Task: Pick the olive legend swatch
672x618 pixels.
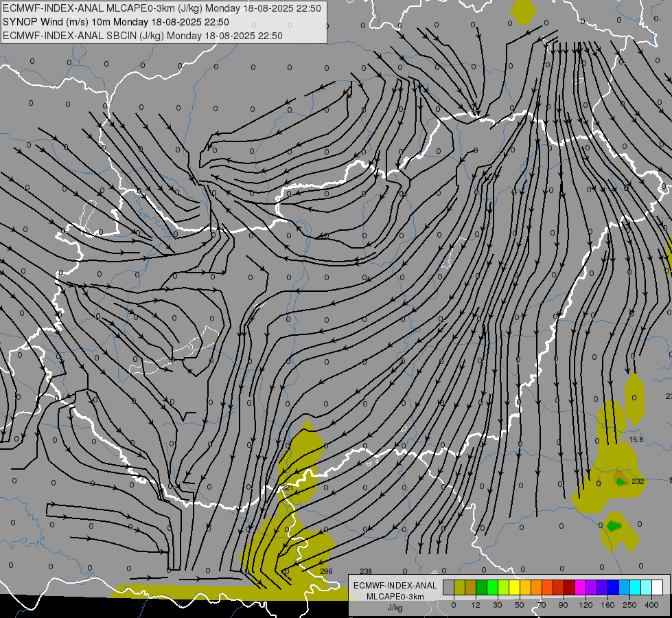Action: 459,587
